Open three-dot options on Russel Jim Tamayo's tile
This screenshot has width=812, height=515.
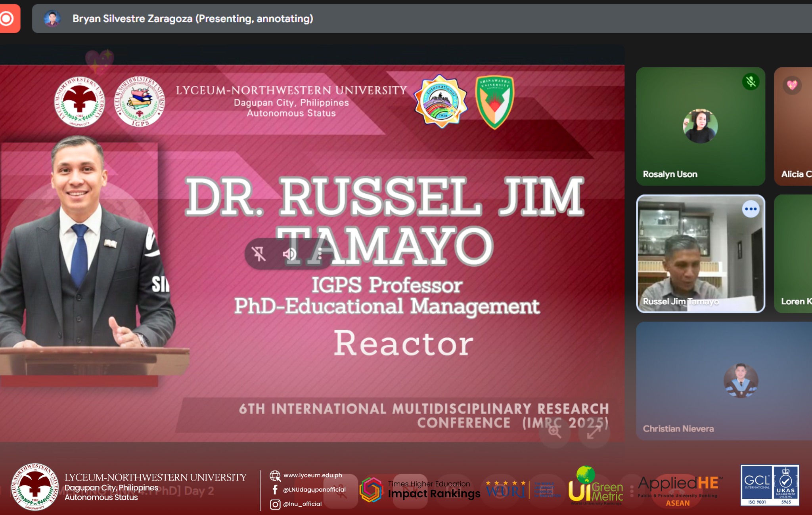(750, 209)
